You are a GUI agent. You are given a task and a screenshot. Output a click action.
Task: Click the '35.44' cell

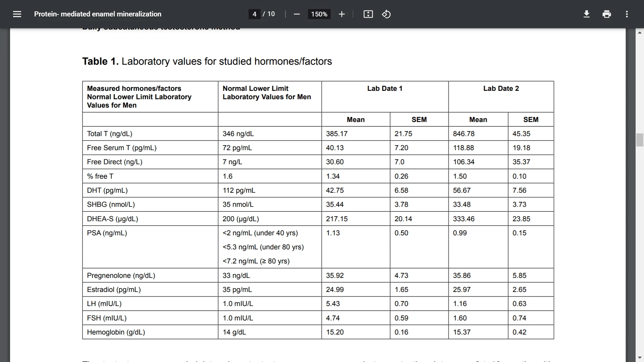[x=335, y=204]
